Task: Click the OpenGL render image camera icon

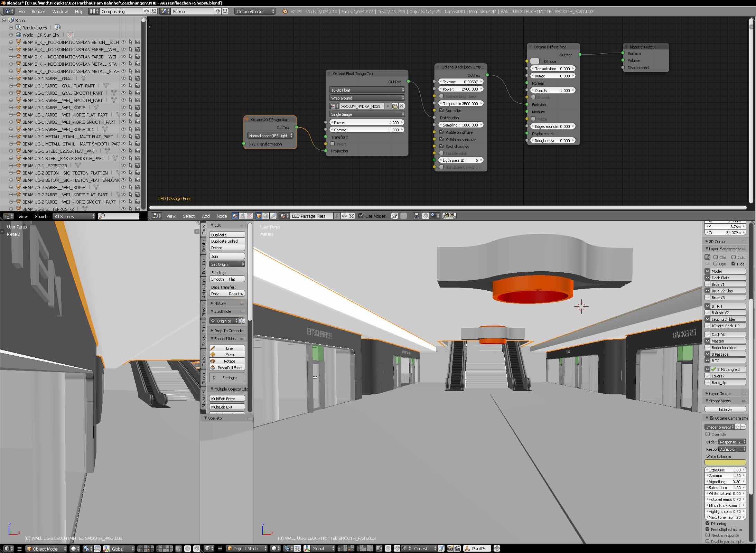Action: coord(450,549)
